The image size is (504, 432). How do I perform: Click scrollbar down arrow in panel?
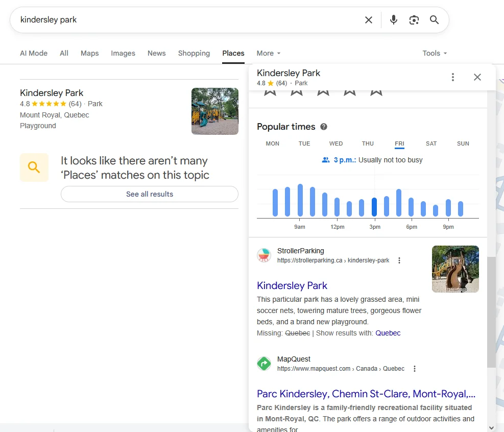point(491,427)
